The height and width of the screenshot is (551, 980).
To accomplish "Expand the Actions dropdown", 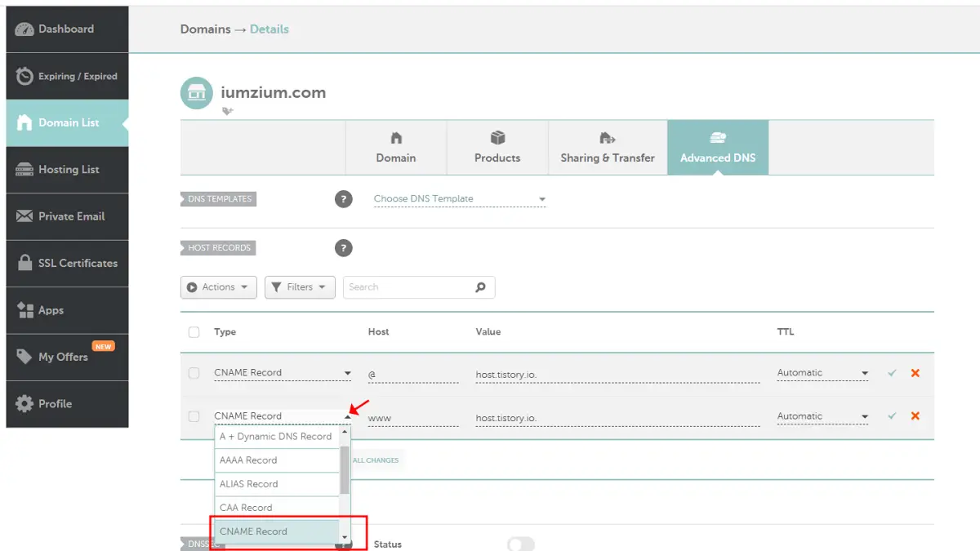I will [x=218, y=287].
